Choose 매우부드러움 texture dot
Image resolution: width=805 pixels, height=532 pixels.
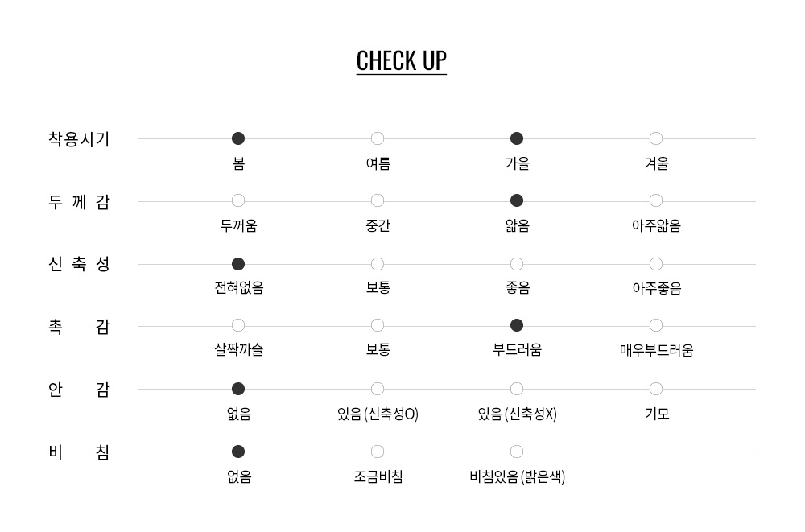656,325
